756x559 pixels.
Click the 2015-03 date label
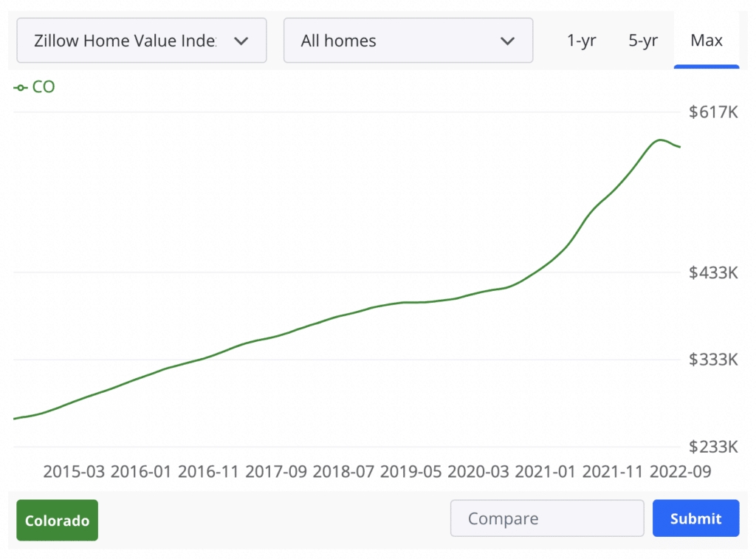click(x=74, y=472)
